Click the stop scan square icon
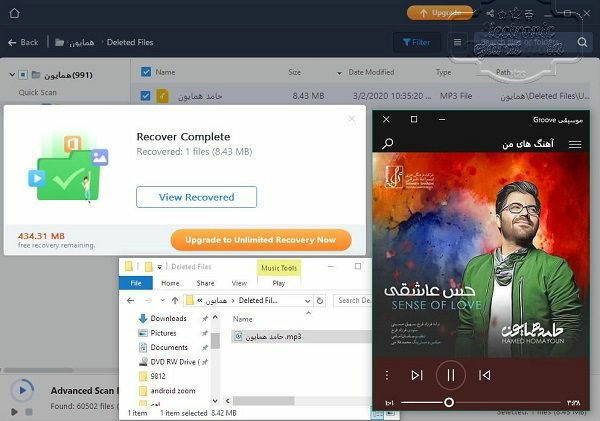Image resolution: width=600 pixels, height=421 pixels. click(x=29, y=412)
